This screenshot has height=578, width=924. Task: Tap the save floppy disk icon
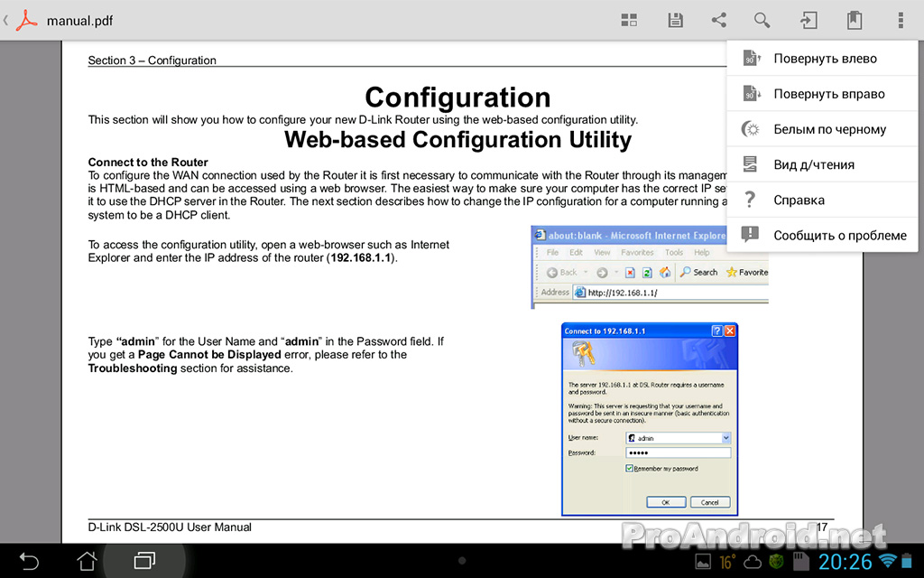pos(675,21)
